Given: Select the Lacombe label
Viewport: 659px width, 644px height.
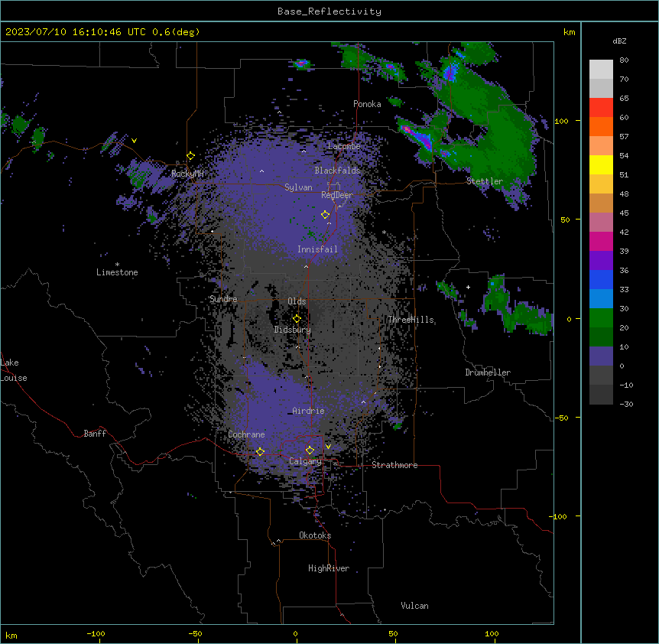Looking at the screenshot, I should (344, 146).
